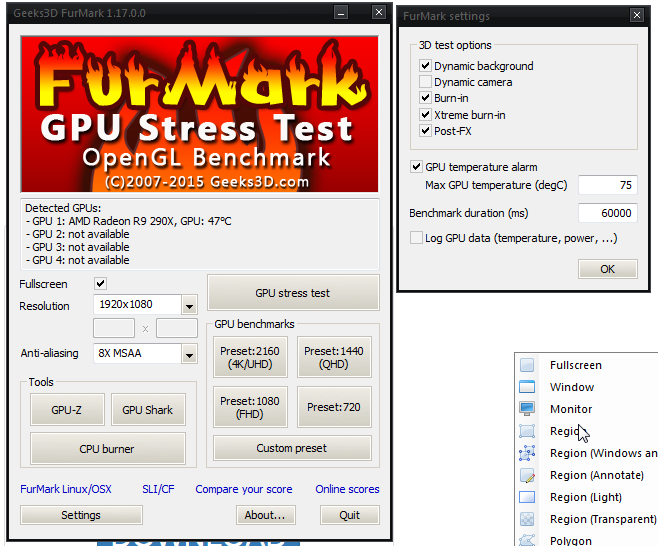Click the Region (Light) icon

[x=527, y=497]
